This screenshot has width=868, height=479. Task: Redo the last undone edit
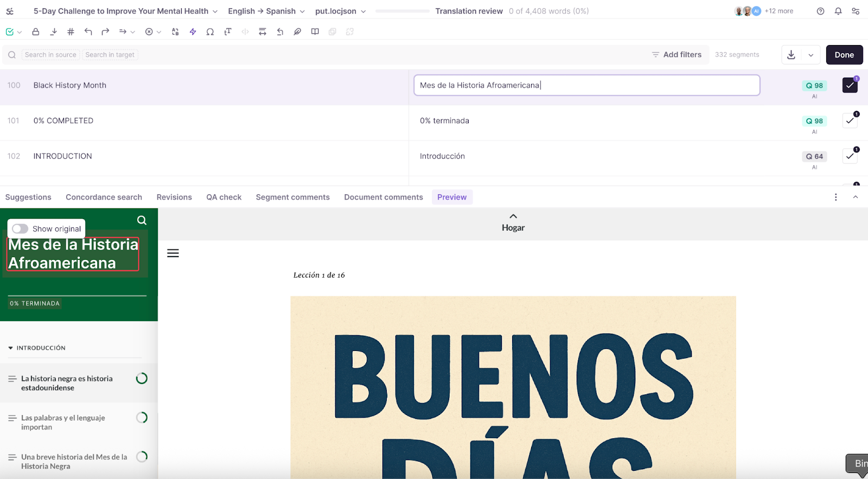click(105, 32)
